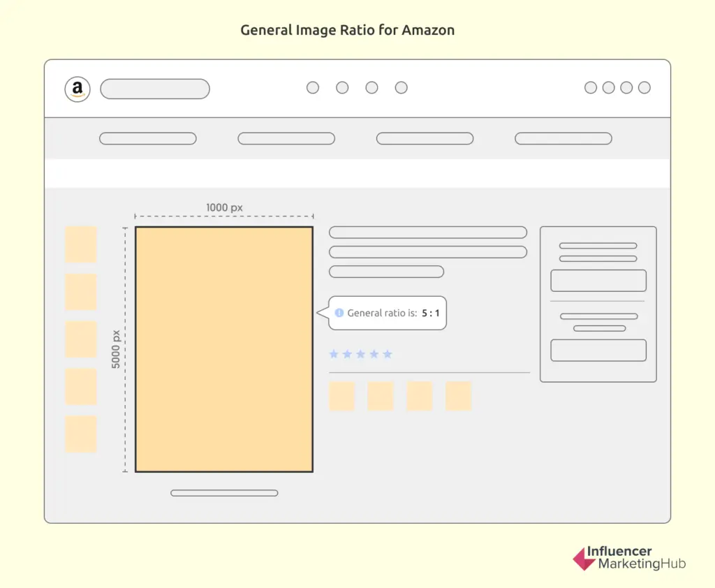Open the second navigation pill in menu bar
The image size is (715, 588).
286,138
